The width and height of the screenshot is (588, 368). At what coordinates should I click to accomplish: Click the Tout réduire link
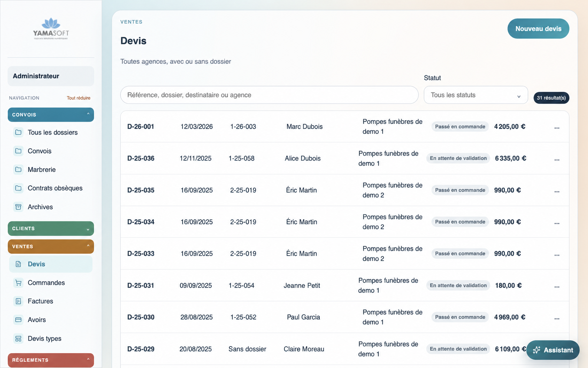click(x=79, y=98)
